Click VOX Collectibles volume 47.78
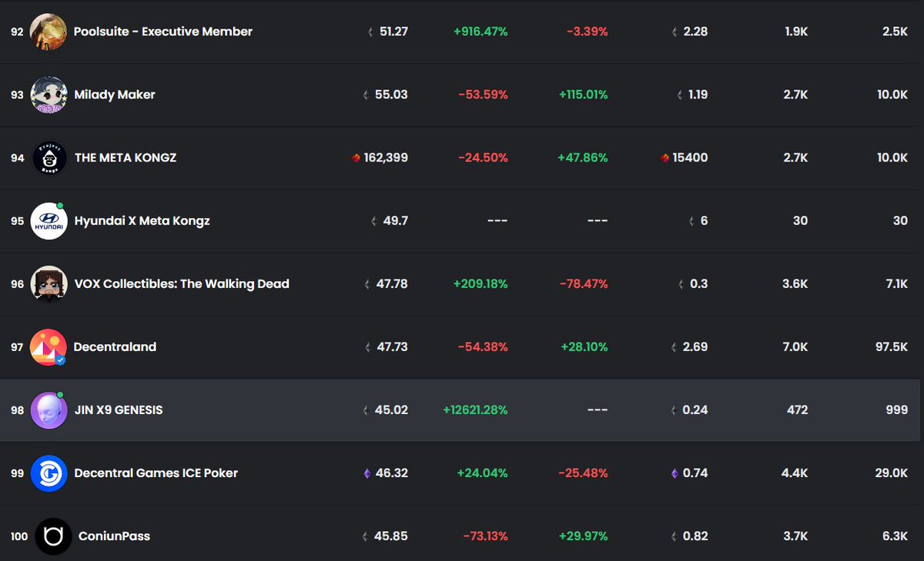 point(392,284)
